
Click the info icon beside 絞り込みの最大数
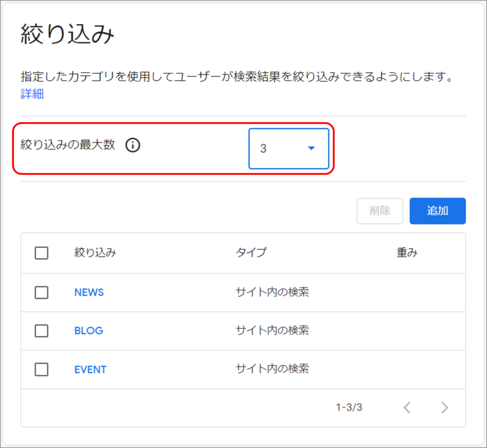[133, 146]
